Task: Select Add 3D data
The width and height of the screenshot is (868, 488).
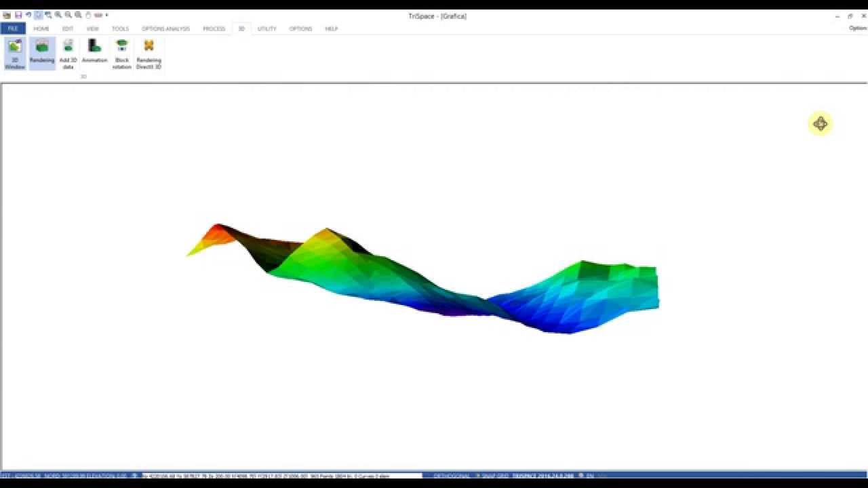Action: (68, 54)
